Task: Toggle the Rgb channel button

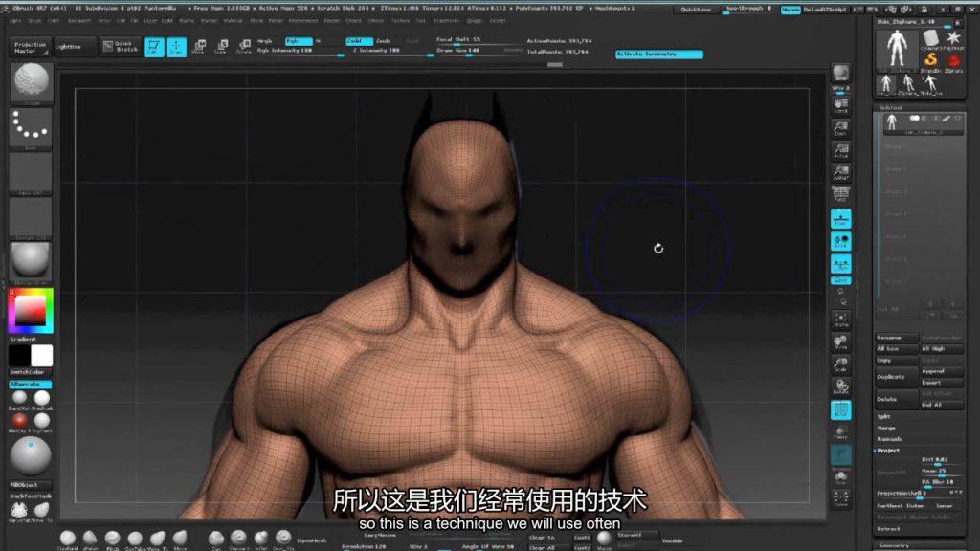Action: pyautogui.click(x=299, y=41)
